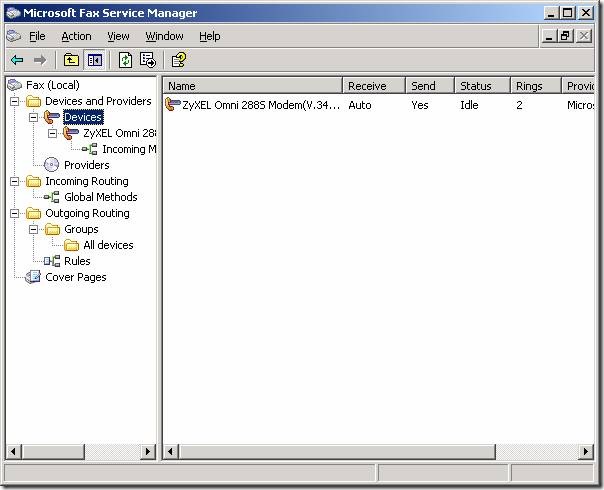
Task: Select Rules label in tree
Action: 77,261
